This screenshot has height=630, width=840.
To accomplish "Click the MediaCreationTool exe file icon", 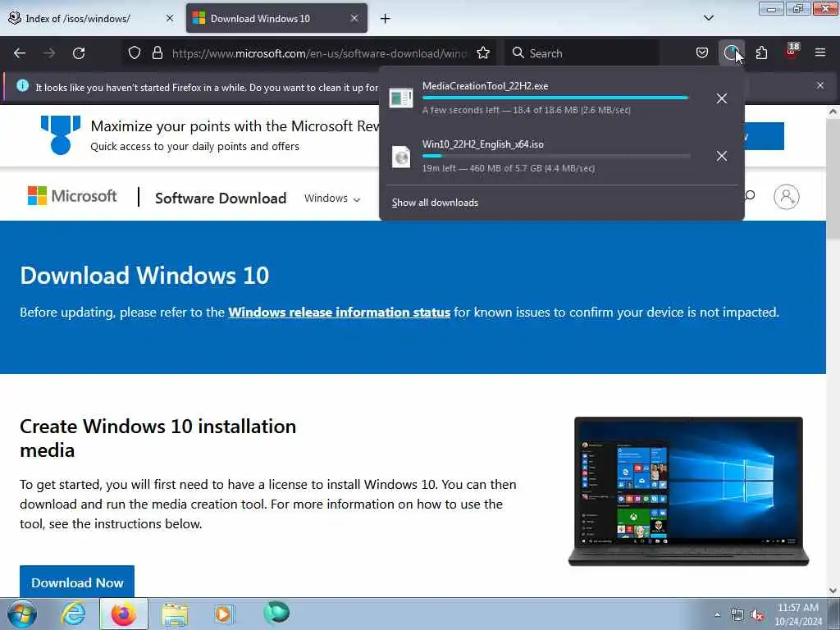I will tap(400, 98).
